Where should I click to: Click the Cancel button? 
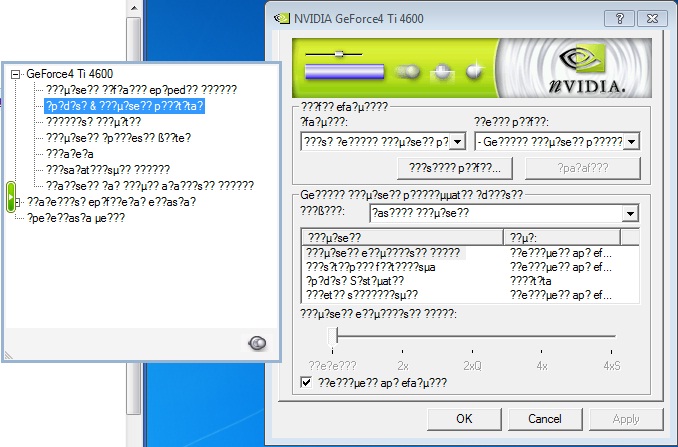coord(545,419)
